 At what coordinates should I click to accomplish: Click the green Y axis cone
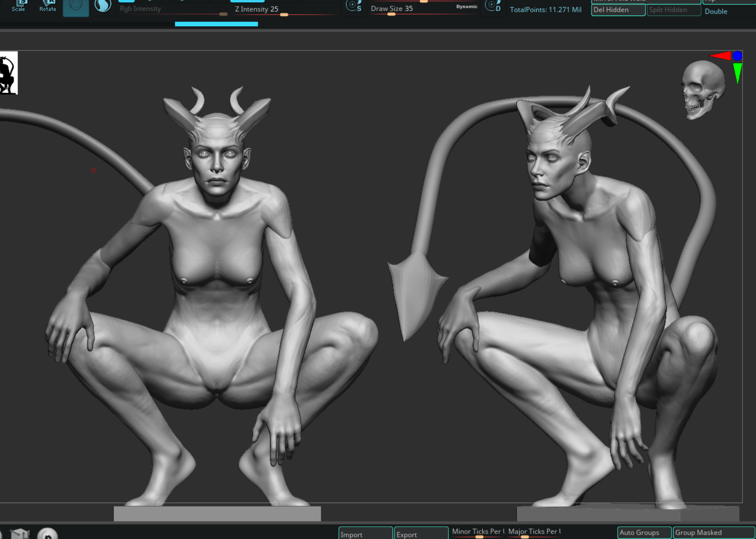tap(738, 72)
